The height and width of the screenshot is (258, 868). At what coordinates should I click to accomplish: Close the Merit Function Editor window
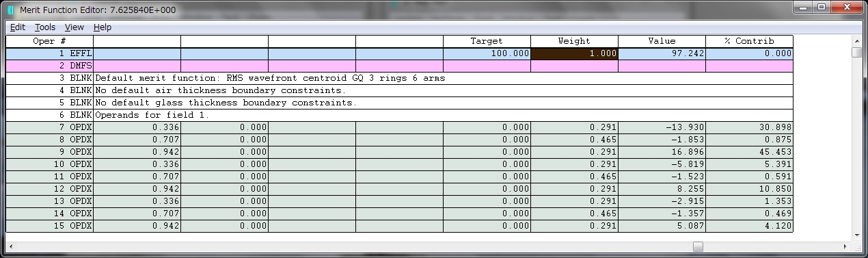[x=847, y=8]
